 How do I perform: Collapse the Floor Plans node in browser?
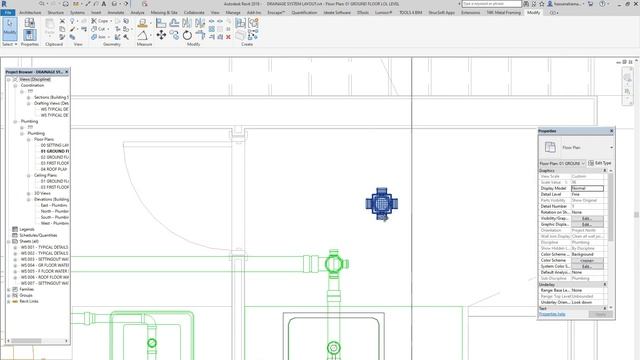pos(29,139)
